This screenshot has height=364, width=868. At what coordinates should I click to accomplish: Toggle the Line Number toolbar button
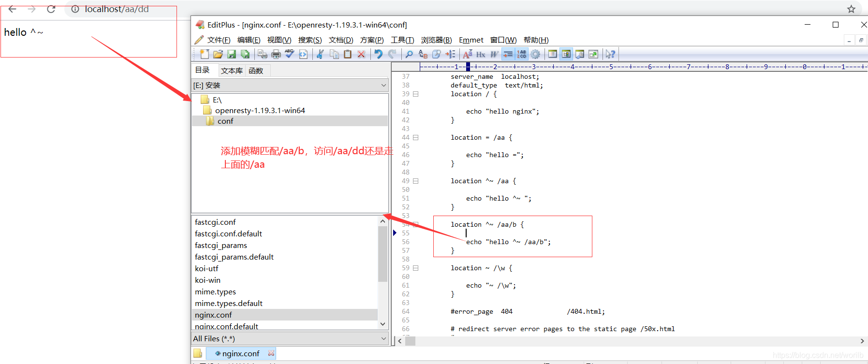click(x=522, y=54)
